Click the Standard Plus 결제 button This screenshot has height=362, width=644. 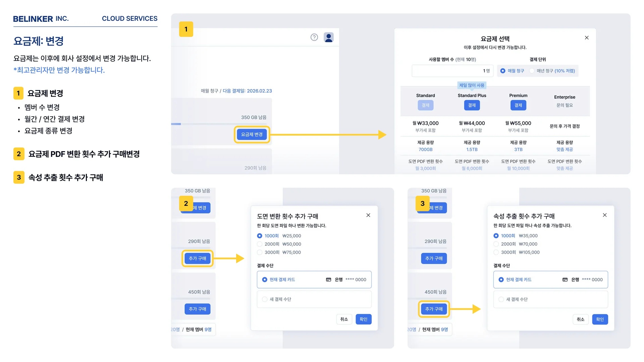click(x=472, y=105)
